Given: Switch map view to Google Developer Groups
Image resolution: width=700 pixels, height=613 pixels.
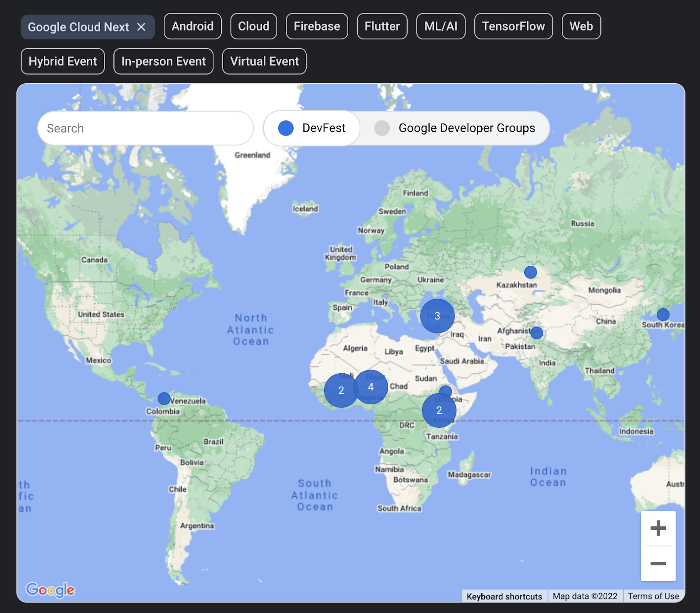Looking at the screenshot, I should tap(455, 128).
